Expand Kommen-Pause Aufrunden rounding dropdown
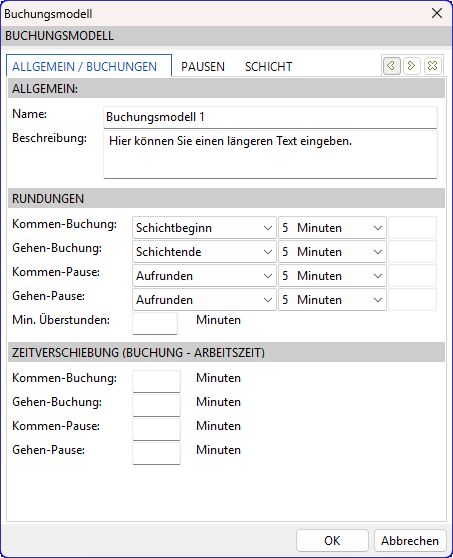Viewport: 453px width, 558px height. [204, 276]
